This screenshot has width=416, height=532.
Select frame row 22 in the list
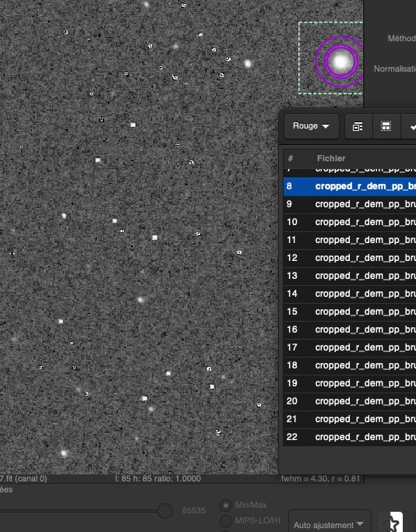[350, 437]
